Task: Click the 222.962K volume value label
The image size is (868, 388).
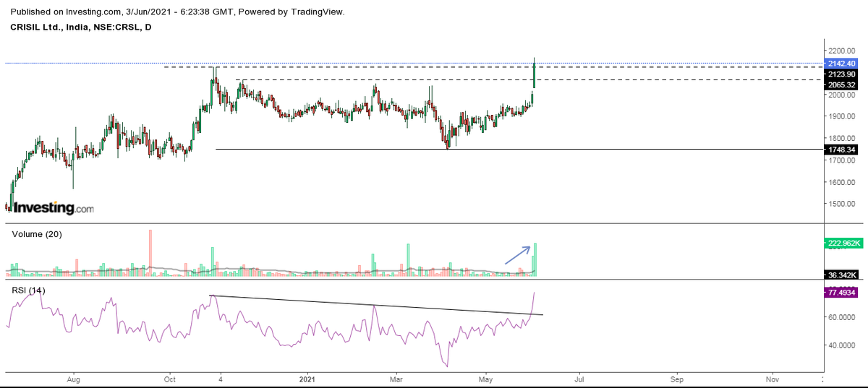Action: (x=842, y=243)
